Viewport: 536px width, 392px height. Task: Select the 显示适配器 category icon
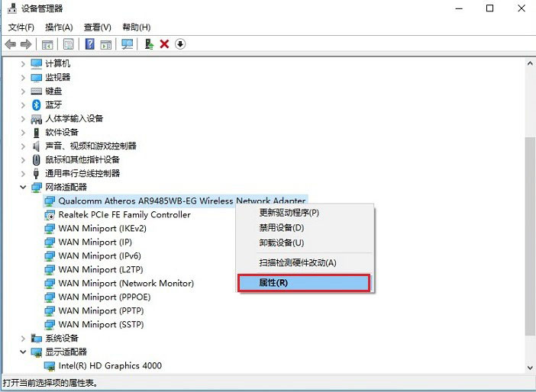pos(36,352)
